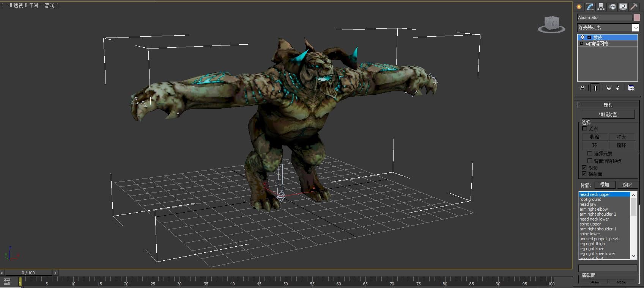Click the Abominator object name field
The image size is (644, 288).
tap(605, 17)
